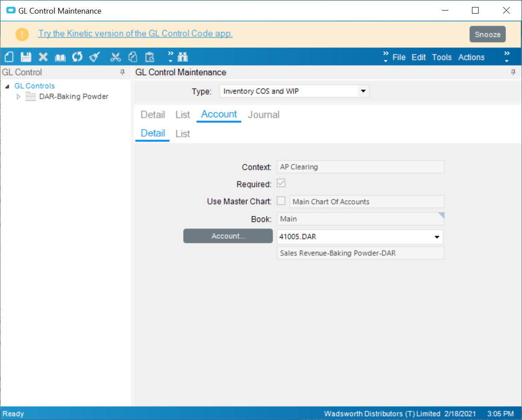The image size is (522, 420).
Task: Switch to the Journal tab
Action: (263, 115)
